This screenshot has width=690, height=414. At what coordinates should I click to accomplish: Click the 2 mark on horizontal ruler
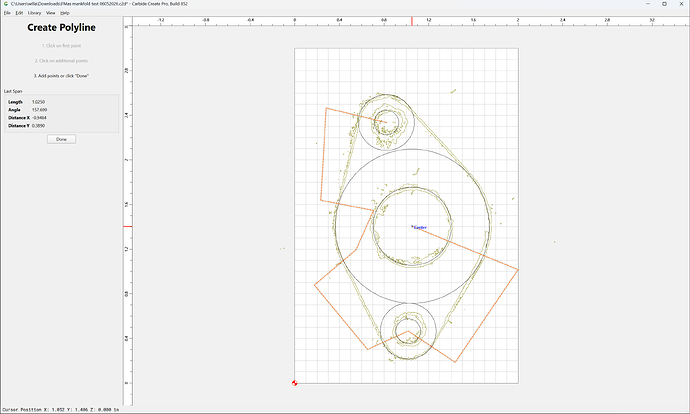coord(518,20)
